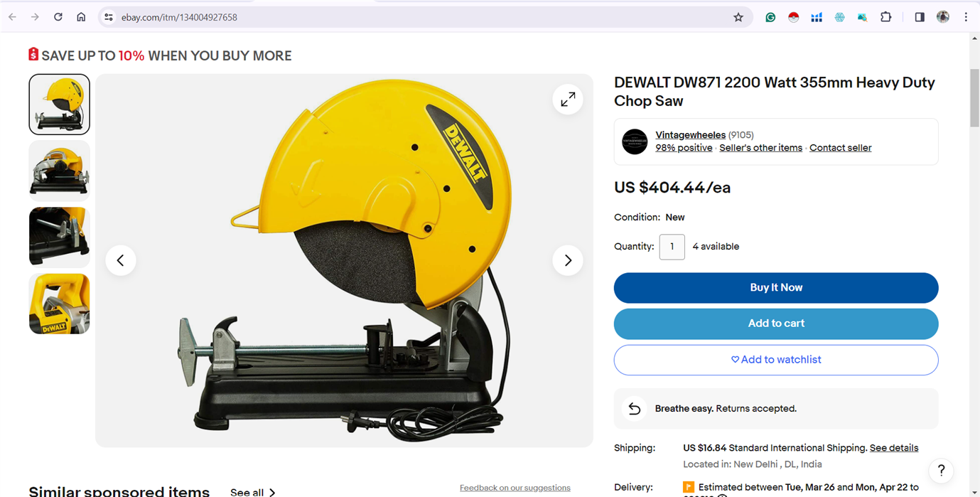View site information icon in address bar
The height and width of the screenshot is (497, 980).
[x=108, y=17]
